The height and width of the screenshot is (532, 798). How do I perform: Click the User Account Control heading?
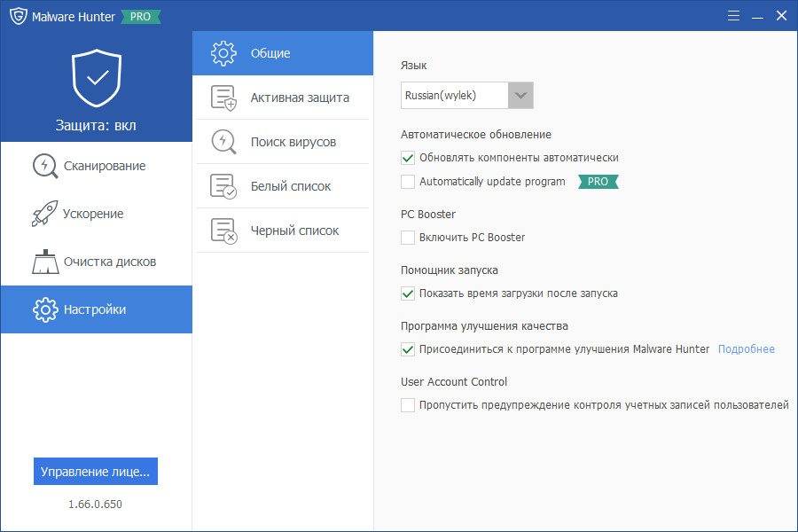pyautogui.click(x=454, y=382)
